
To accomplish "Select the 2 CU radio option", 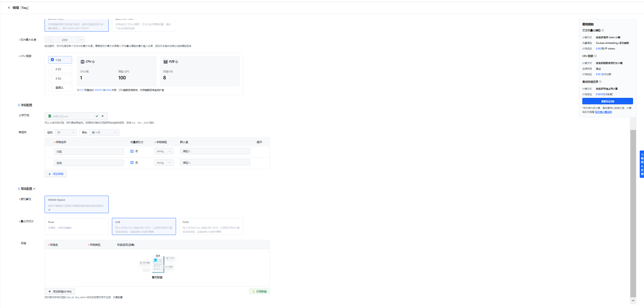I will coord(52,69).
